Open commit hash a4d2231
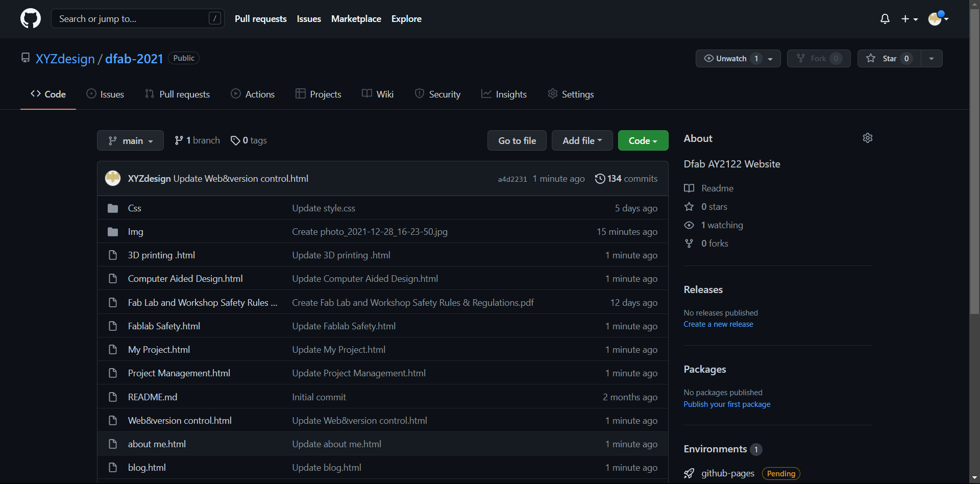 512,179
